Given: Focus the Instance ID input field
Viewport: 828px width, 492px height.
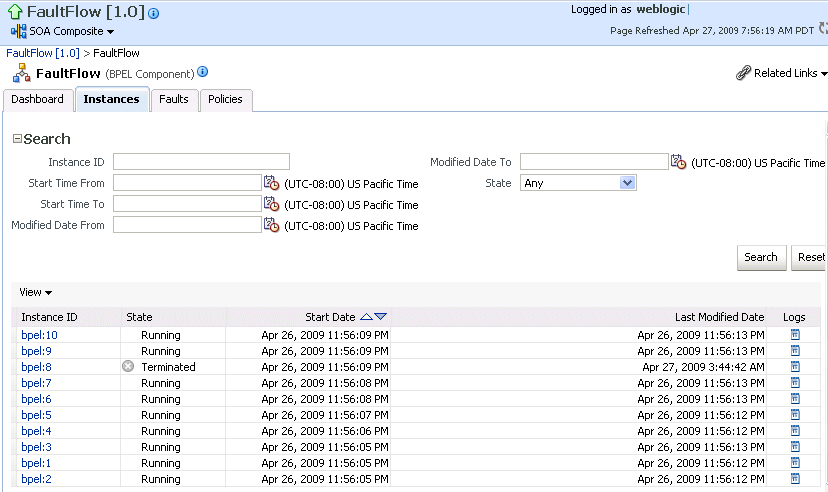Looking at the screenshot, I should (201, 162).
